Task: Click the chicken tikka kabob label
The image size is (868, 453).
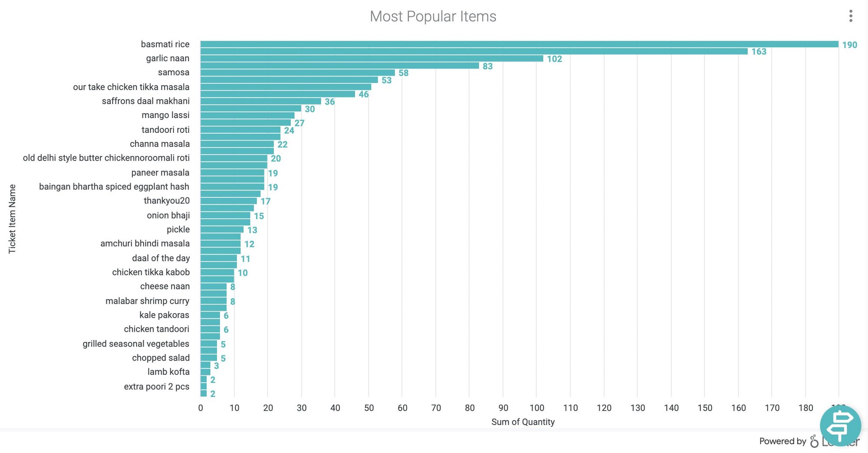Action: pyautogui.click(x=151, y=272)
